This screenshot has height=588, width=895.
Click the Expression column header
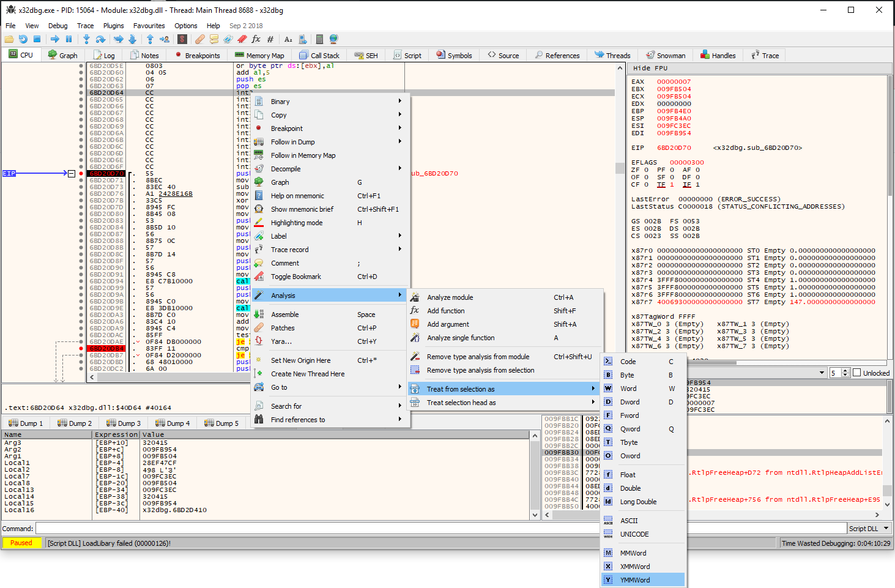[x=116, y=434]
